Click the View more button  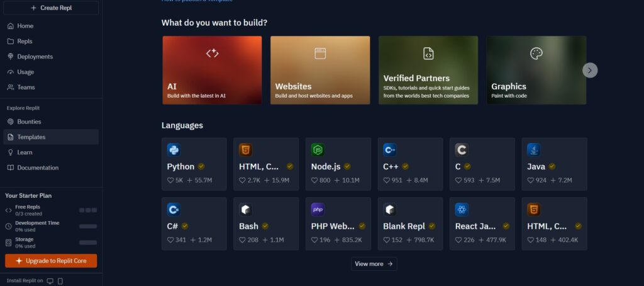[374, 264]
